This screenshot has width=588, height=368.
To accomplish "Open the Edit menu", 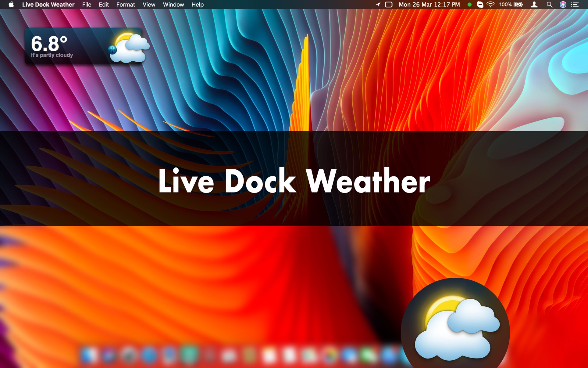I will [104, 5].
